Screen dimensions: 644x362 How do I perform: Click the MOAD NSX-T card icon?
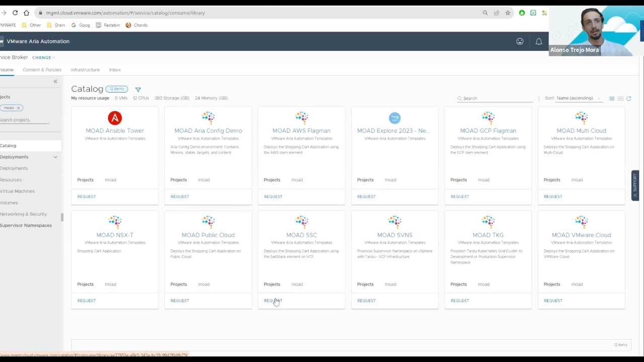pyautogui.click(x=115, y=222)
